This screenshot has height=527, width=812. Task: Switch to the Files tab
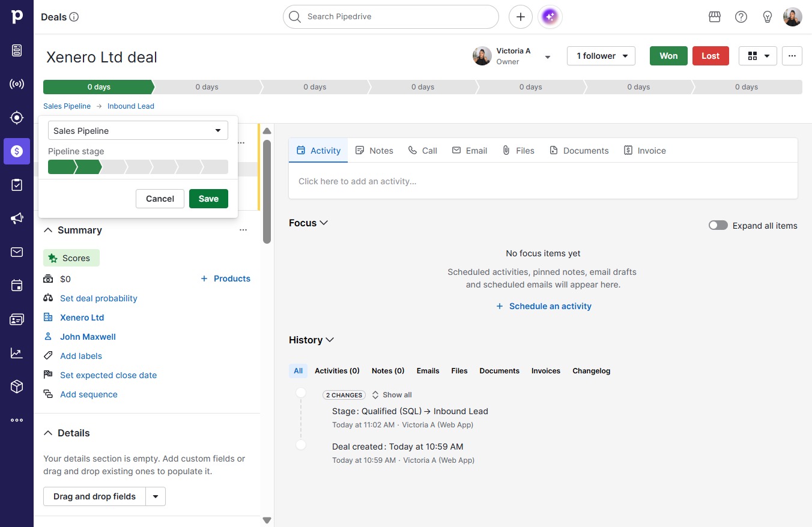coord(518,151)
